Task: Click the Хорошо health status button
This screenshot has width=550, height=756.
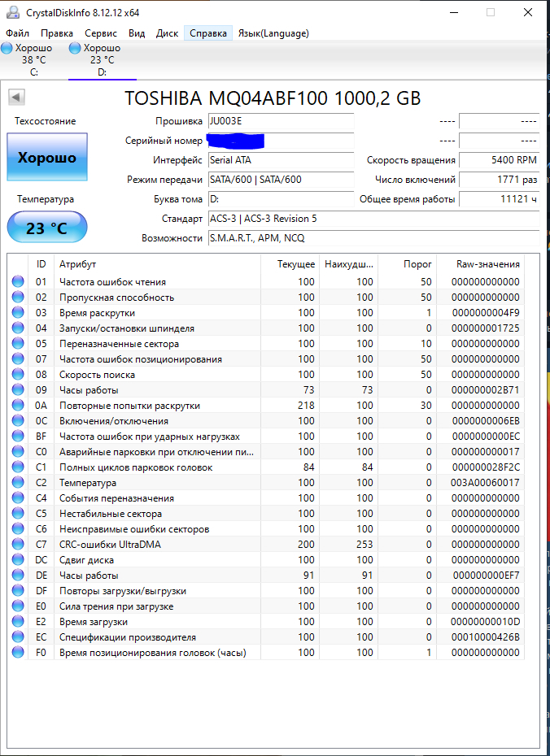Action: [47, 158]
